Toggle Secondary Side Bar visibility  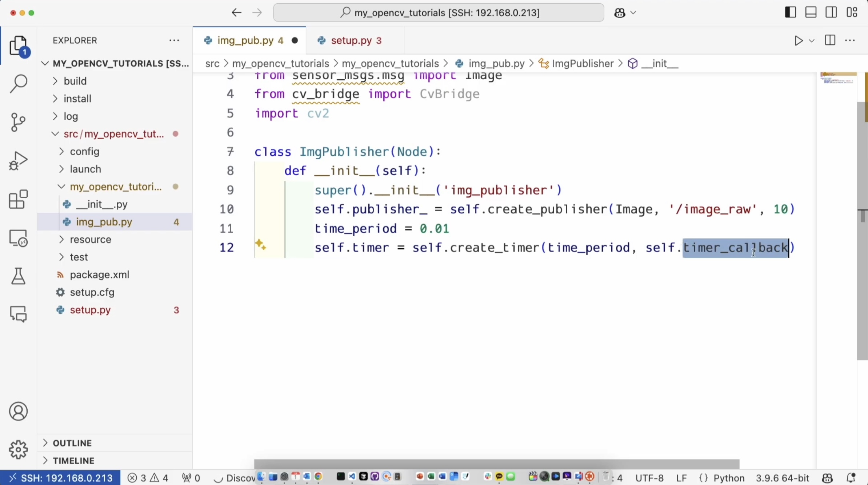coord(831,13)
